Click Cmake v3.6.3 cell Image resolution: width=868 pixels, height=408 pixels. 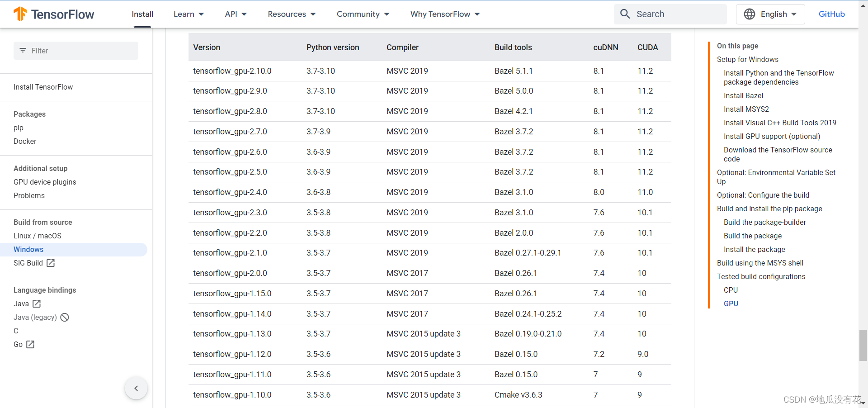(518, 395)
